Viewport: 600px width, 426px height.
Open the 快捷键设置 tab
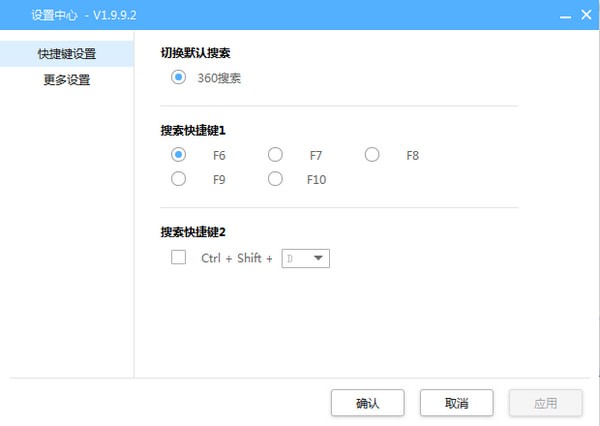pos(67,54)
